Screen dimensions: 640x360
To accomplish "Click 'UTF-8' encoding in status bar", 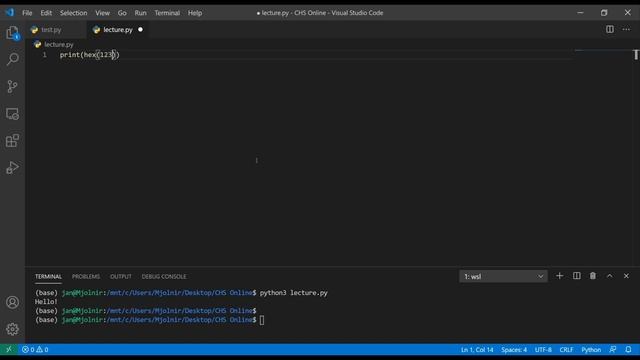I will [x=543, y=349].
